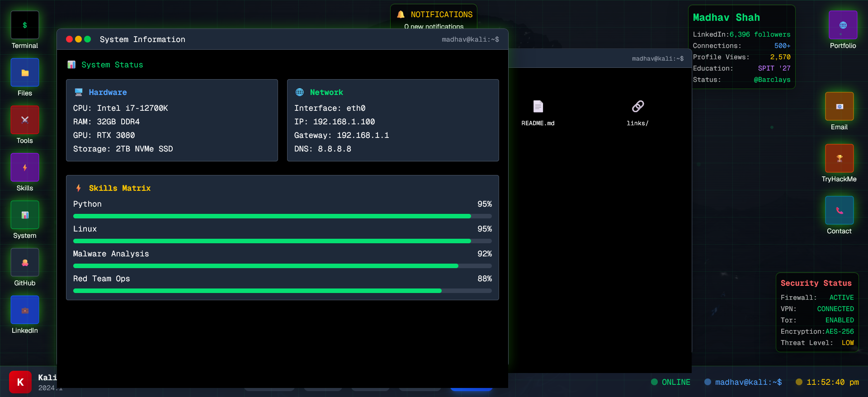This screenshot has height=397, width=868.
Task: Click the Hardware computer icon
Action: [79, 92]
